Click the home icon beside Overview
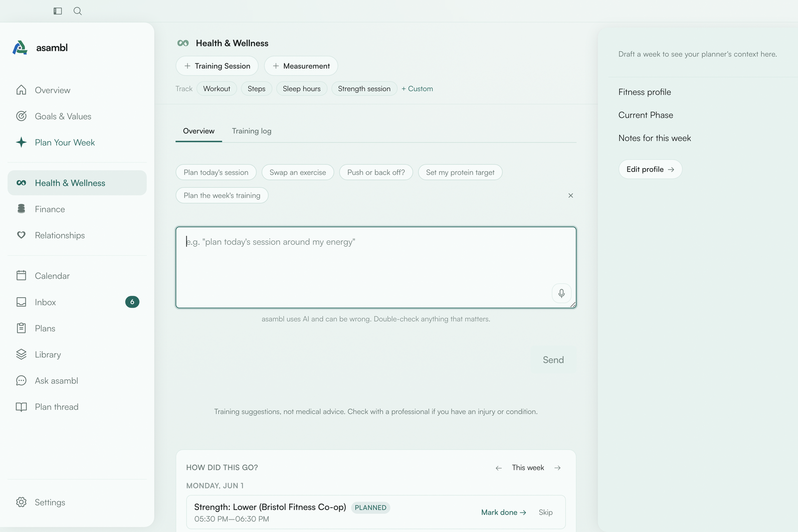The image size is (798, 532). (x=21, y=90)
